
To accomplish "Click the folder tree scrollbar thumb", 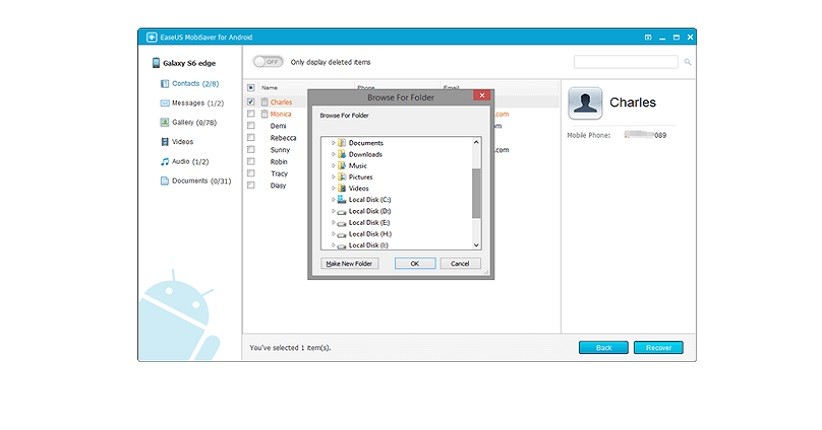I will click(x=476, y=193).
